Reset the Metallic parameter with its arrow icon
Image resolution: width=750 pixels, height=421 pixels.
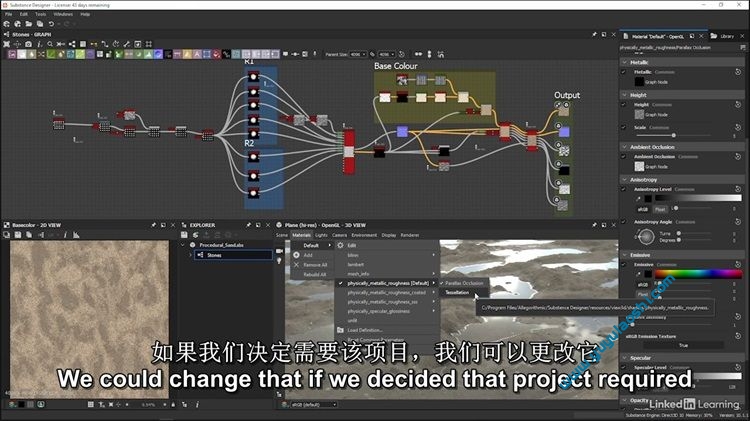(x=738, y=72)
